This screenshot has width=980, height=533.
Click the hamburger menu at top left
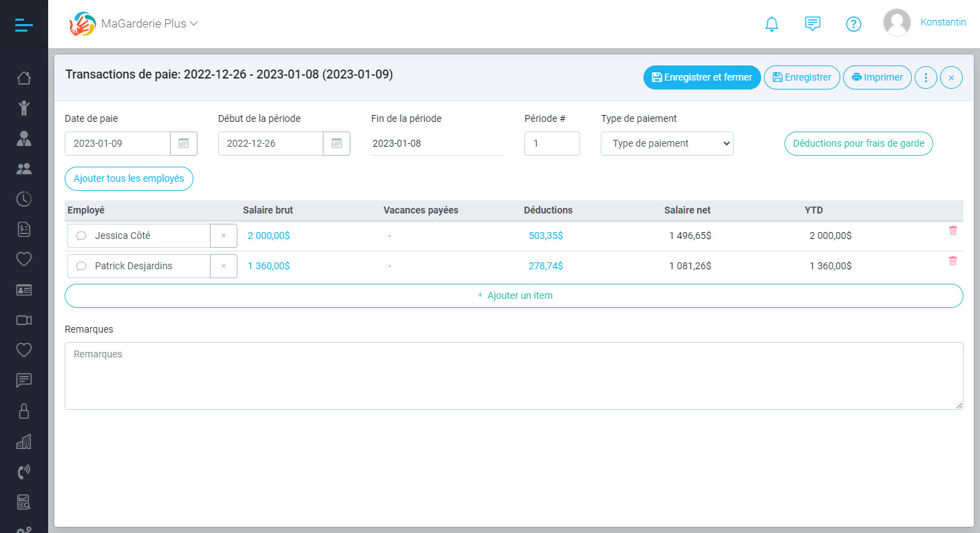click(23, 24)
